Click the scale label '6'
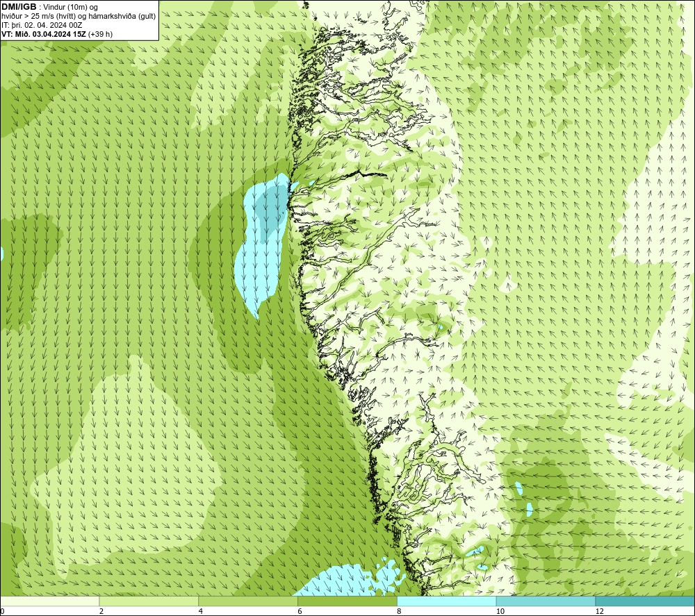Viewport: 695px width, 616px height. 300,611
